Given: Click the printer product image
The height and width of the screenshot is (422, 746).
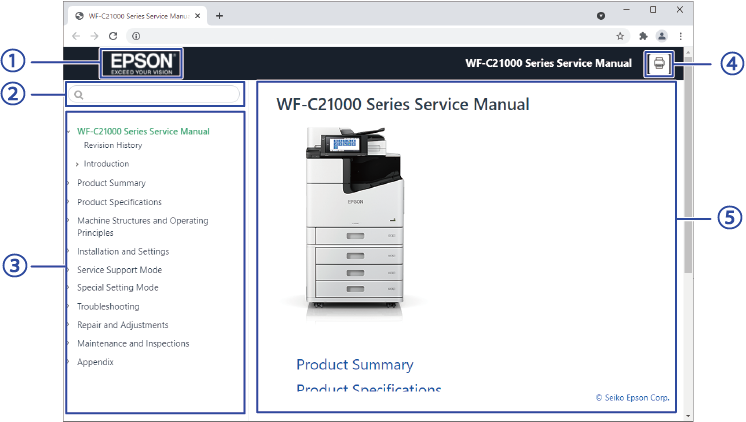Looking at the screenshot, I should (x=355, y=220).
